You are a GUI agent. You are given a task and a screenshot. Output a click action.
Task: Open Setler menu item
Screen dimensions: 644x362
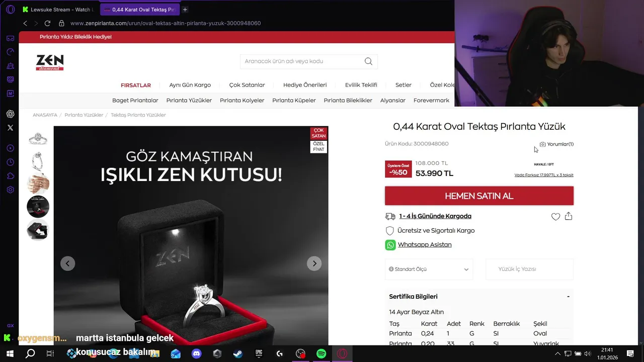(x=404, y=85)
